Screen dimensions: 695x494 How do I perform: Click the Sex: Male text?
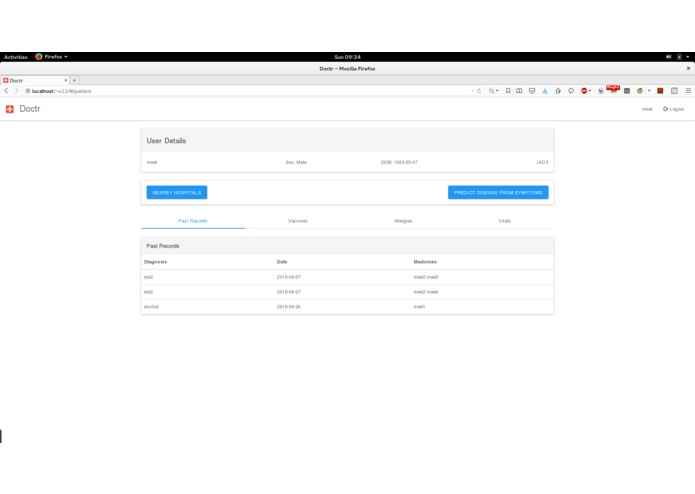296,162
